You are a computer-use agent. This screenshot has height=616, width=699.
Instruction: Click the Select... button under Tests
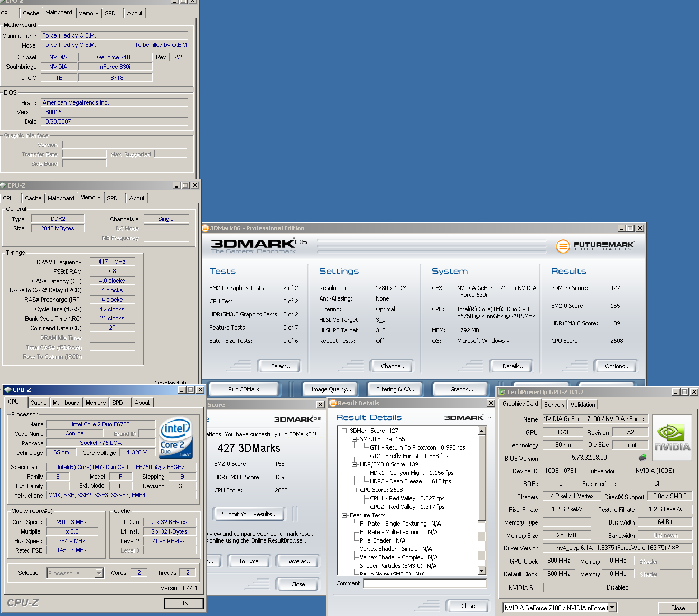pos(278,366)
